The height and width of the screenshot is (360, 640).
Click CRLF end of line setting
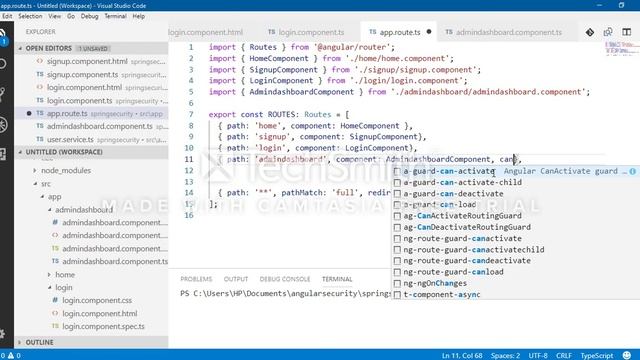click(564, 356)
